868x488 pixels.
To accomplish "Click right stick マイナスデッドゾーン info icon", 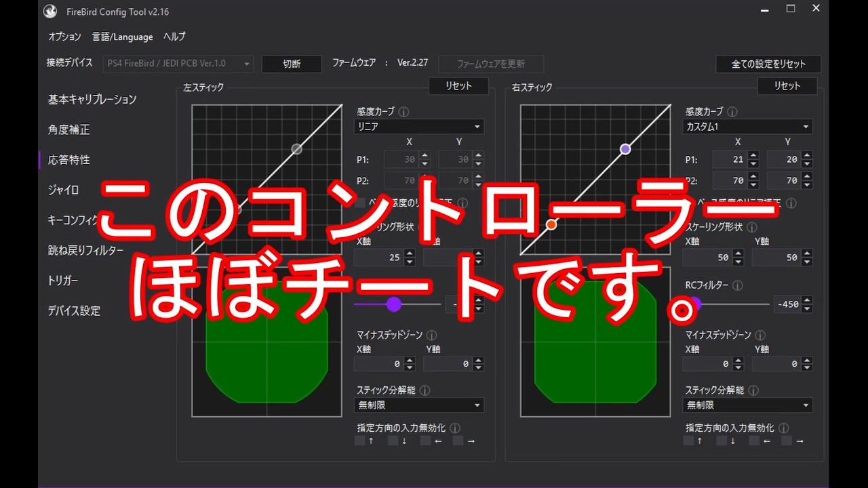I will point(760,335).
